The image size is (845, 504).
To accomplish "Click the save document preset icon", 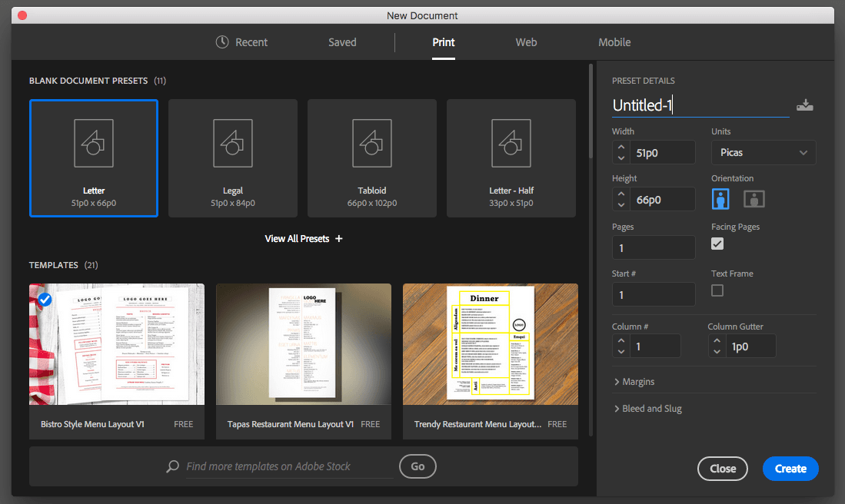I will [x=804, y=106].
